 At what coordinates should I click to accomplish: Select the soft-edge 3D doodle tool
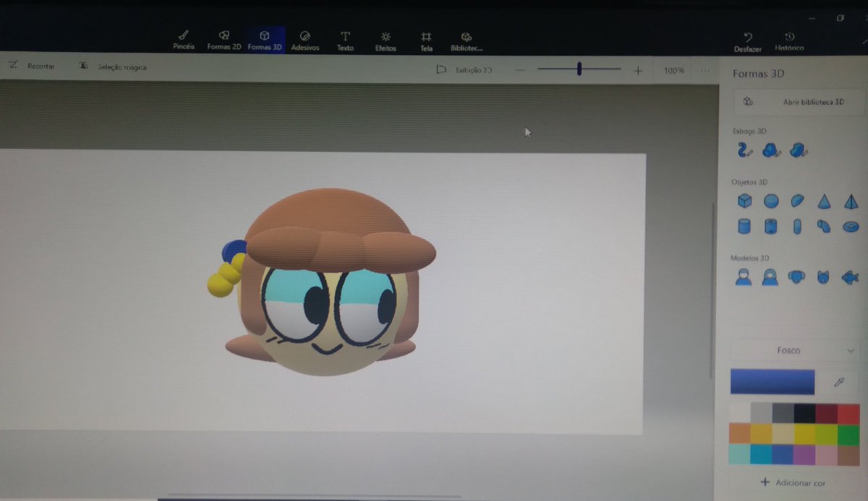(x=772, y=150)
